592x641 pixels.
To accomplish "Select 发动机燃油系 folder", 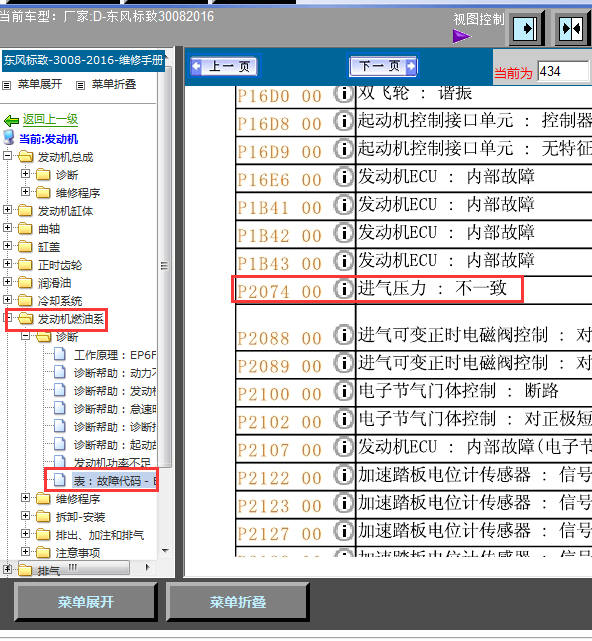I will [x=71, y=319].
